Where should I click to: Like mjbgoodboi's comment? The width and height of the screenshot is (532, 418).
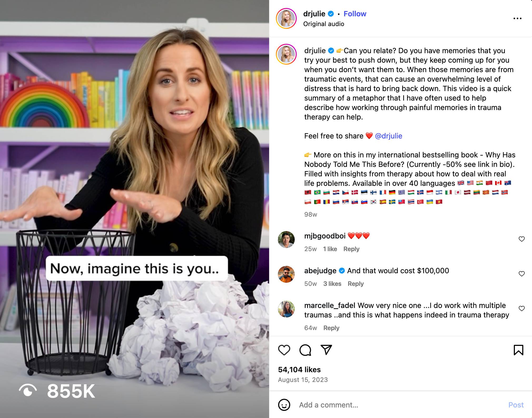(521, 239)
